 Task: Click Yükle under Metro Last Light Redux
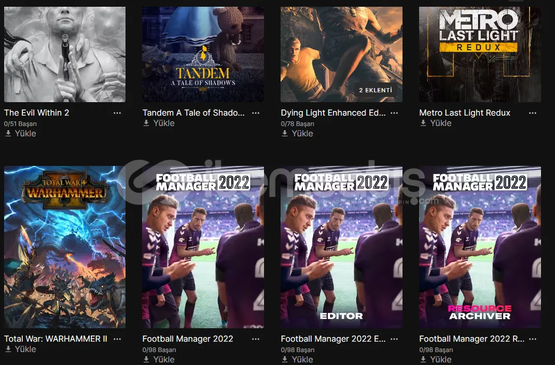point(436,123)
